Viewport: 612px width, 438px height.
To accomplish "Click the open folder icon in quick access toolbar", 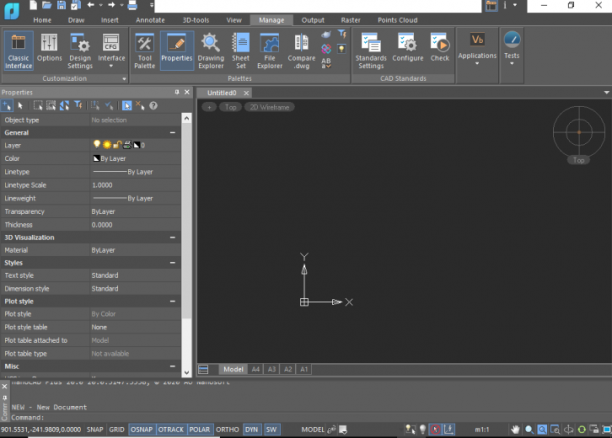I will pos(47,5).
